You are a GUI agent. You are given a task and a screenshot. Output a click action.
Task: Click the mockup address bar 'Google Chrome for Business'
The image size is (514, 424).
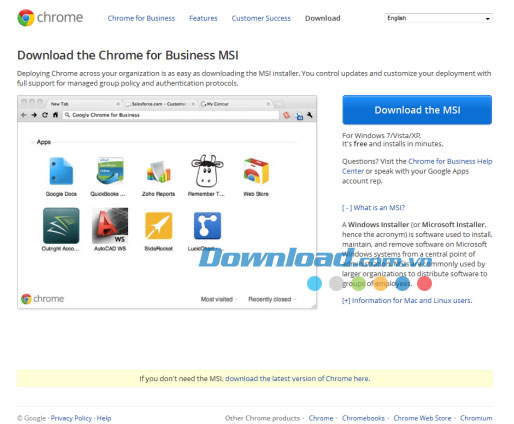170,115
